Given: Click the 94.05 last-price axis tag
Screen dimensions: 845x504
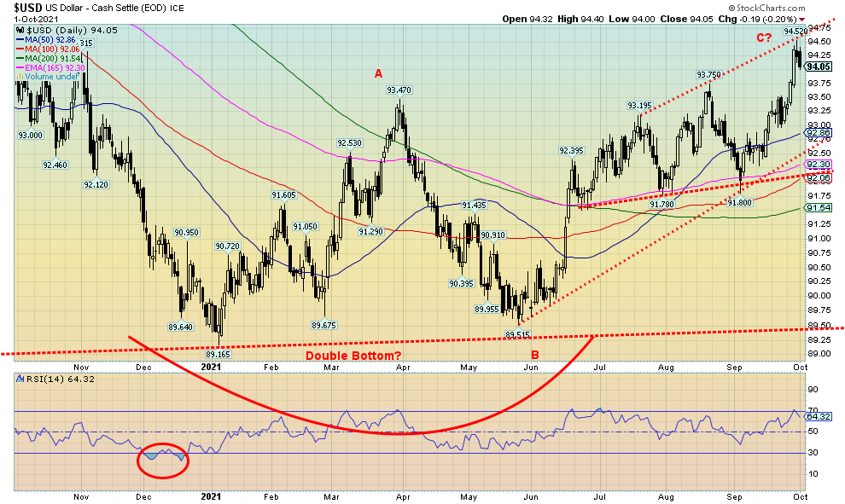Looking at the screenshot, I should click(818, 67).
